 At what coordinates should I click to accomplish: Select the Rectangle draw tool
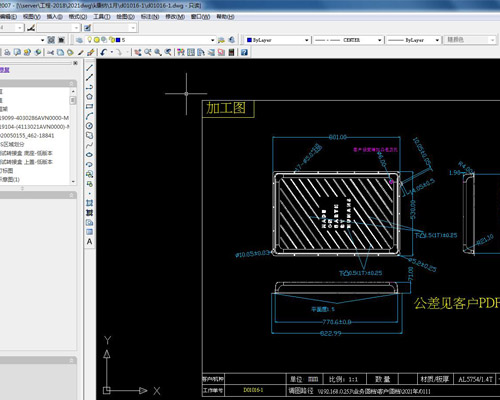[x=89, y=106]
